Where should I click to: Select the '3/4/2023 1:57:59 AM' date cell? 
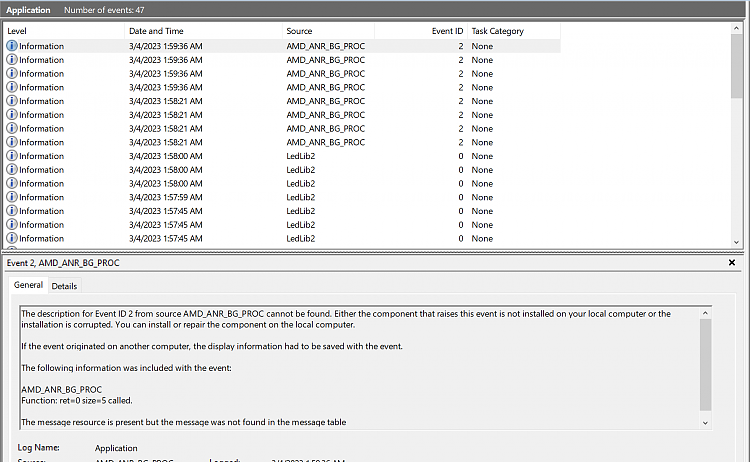coord(165,197)
